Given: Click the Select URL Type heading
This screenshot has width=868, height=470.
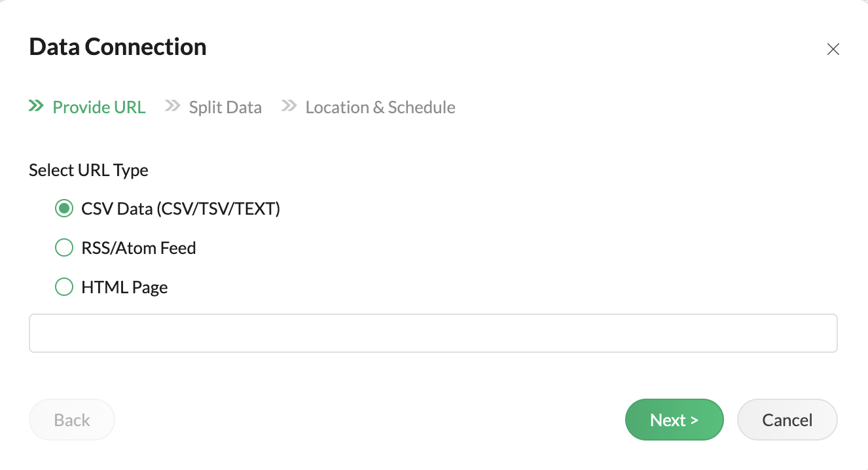Looking at the screenshot, I should (x=89, y=170).
